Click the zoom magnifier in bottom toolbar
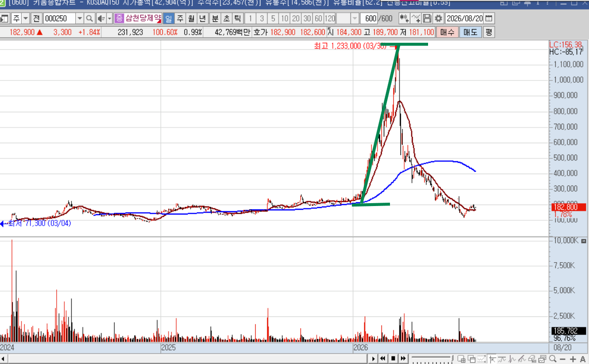This screenshot has width=589, height=364. [553, 359]
